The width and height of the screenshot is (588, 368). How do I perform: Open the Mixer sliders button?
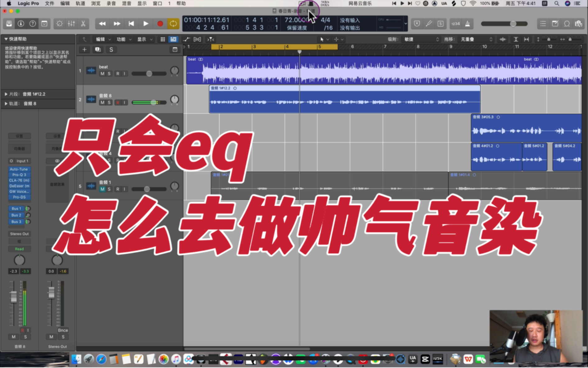[71, 24]
